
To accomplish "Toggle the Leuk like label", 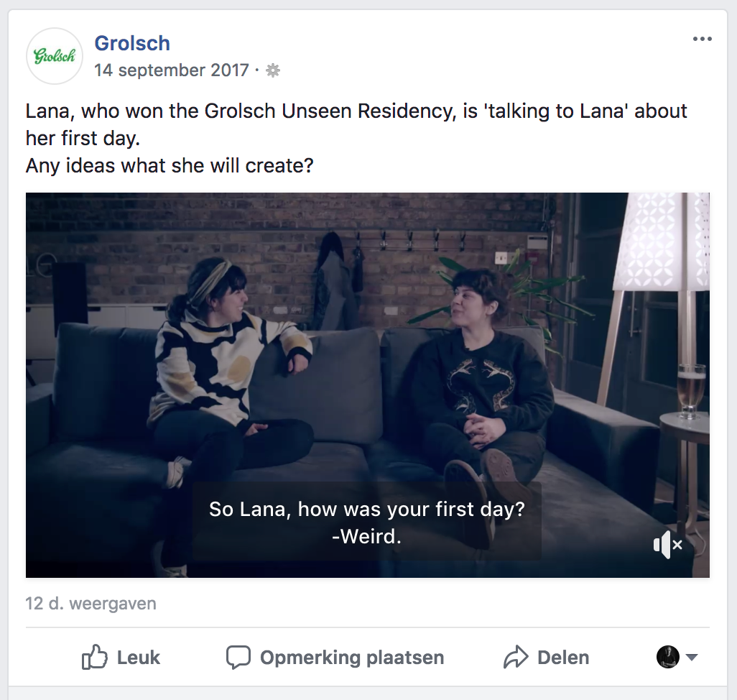I will pyautogui.click(x=138, y=657).
